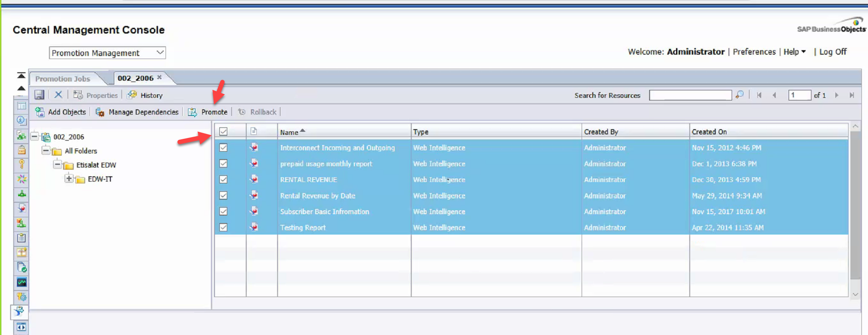This screenshot has height=335, width=868.
Task: Uncheck prepaid usage monthly report checkbox
Action: click(x=223, y=164)
